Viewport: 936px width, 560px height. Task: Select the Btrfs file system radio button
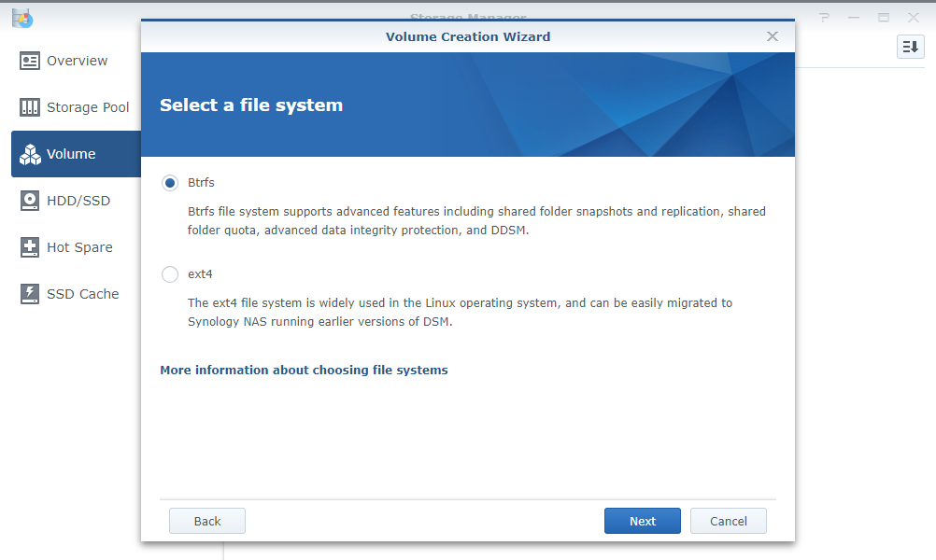tap(170, 183)
